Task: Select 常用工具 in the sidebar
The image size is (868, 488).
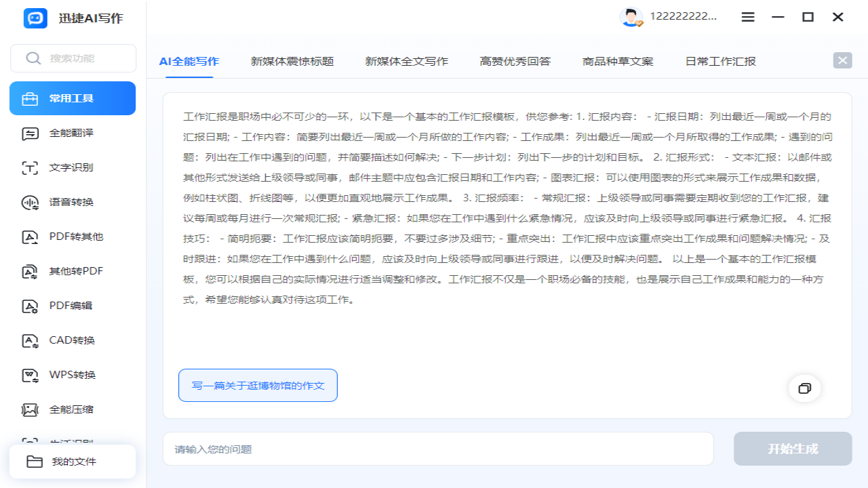Action: [72, 98]
